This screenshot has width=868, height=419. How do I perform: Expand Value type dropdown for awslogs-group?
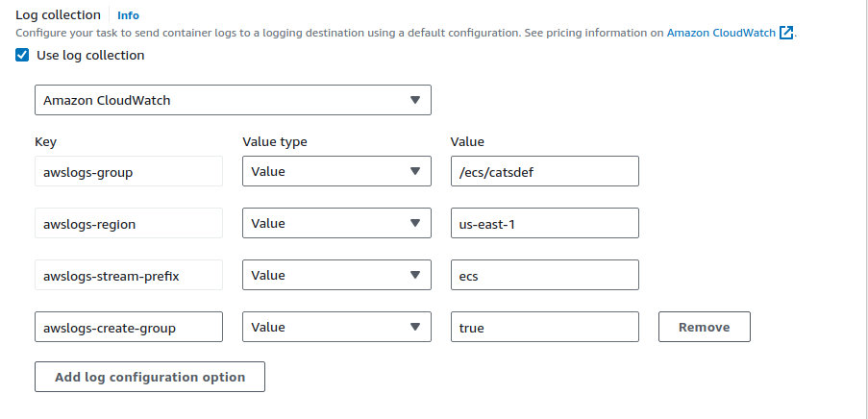coord(335,172)
